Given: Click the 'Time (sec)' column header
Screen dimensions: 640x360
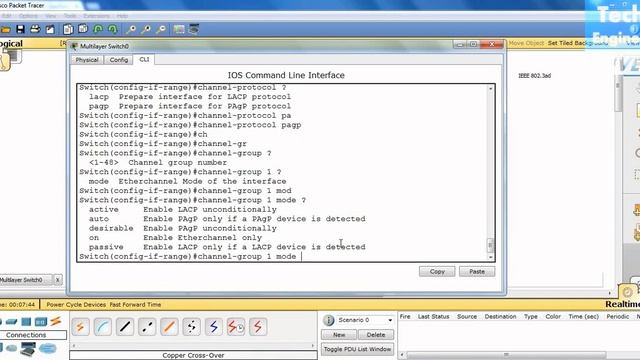Looking at the screenshot, I should (583, 316).
